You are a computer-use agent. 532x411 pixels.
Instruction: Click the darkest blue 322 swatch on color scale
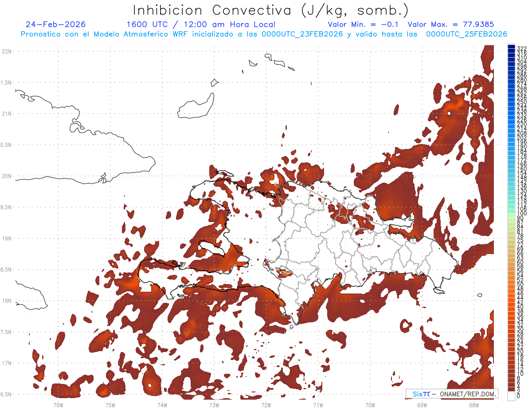512,47
